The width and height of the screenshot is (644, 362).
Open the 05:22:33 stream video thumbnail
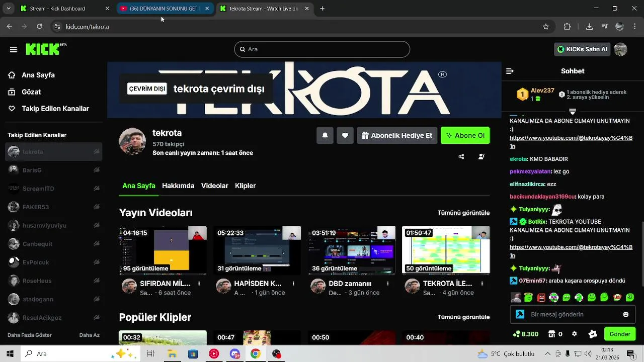click(257, 250)
